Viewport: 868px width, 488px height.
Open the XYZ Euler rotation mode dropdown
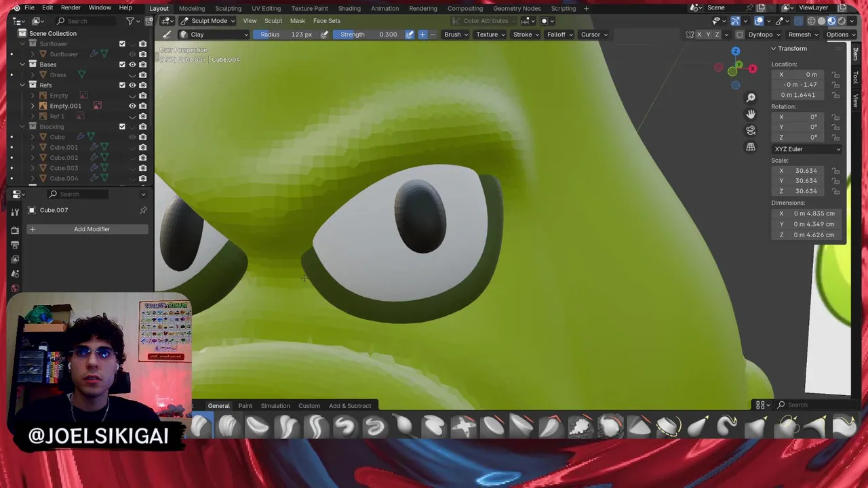(x=807, y=149)
